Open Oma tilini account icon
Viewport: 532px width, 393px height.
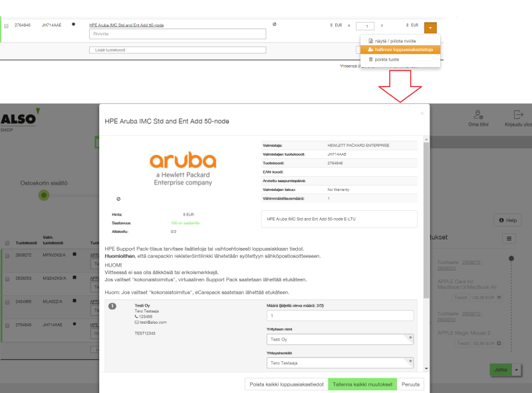tap(478, 115)
